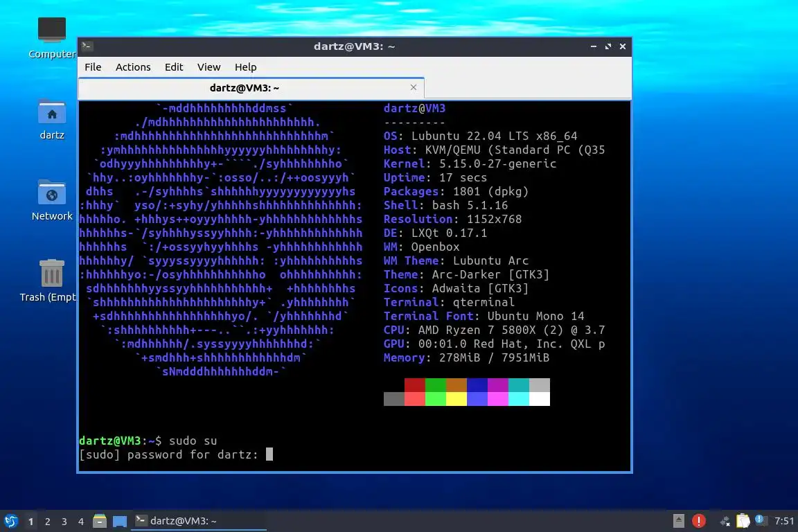Click the red alert notification icon

pyautogui.click(x=699, y=521)
